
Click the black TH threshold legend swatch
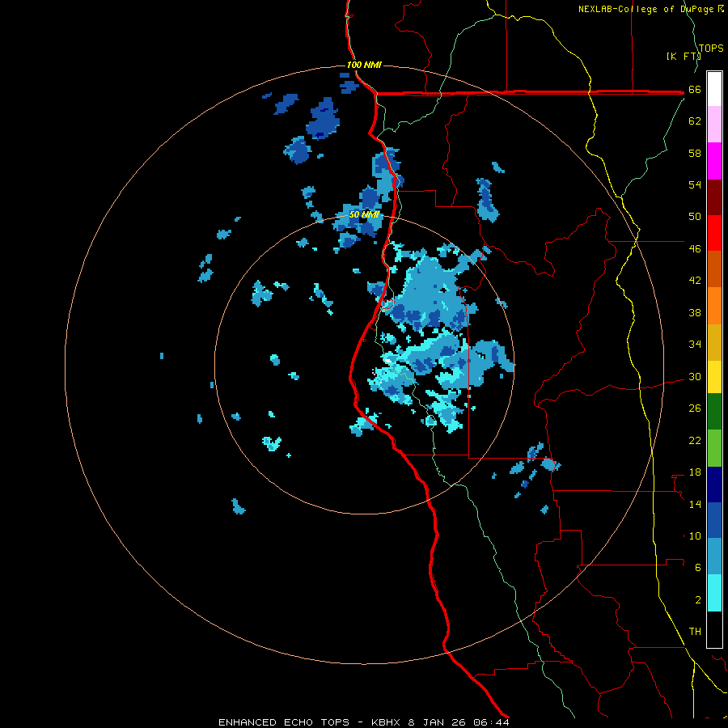(x=714, y=629)
